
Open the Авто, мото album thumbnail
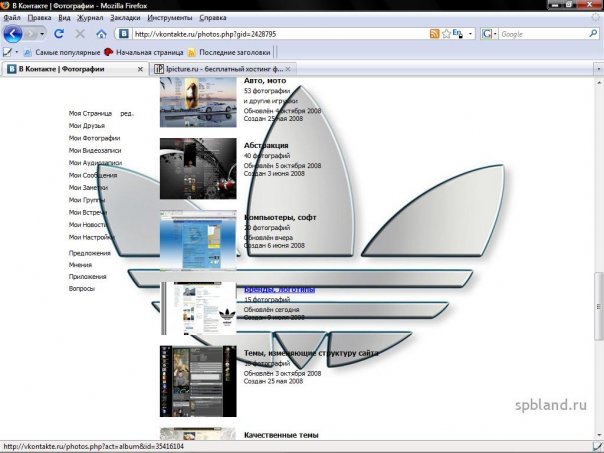pos(198,102)
